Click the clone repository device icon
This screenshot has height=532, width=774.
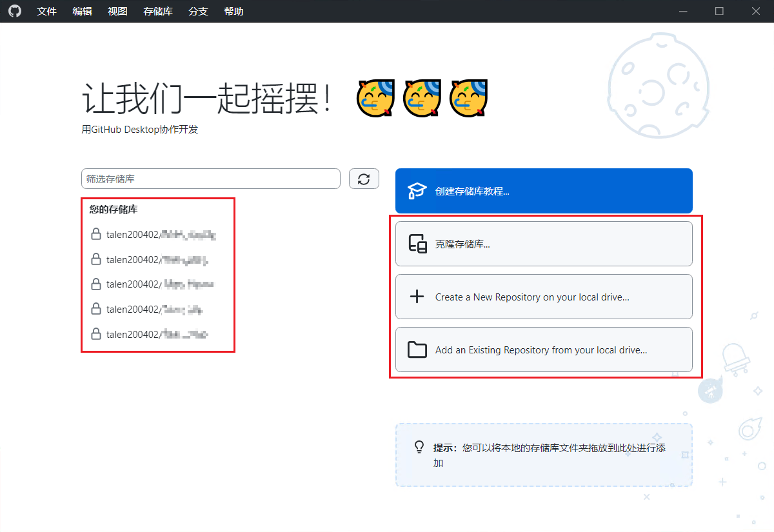coord(417,244)
